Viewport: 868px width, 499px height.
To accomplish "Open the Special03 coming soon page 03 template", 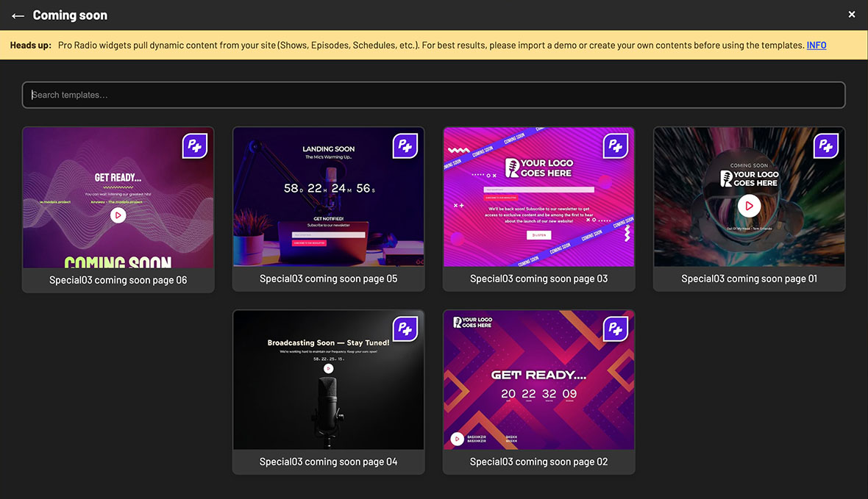I will pyautogui.click(x=538, y=280).
